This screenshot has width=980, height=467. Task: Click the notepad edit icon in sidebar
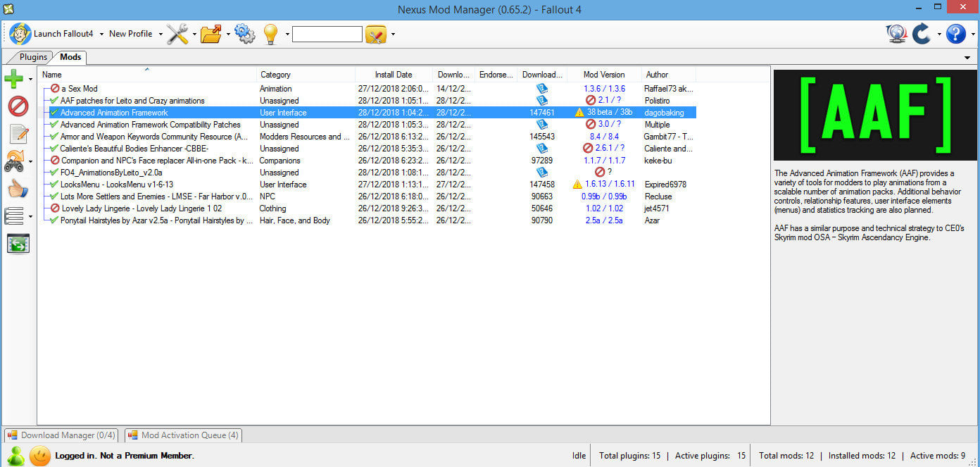coord(18,134)
